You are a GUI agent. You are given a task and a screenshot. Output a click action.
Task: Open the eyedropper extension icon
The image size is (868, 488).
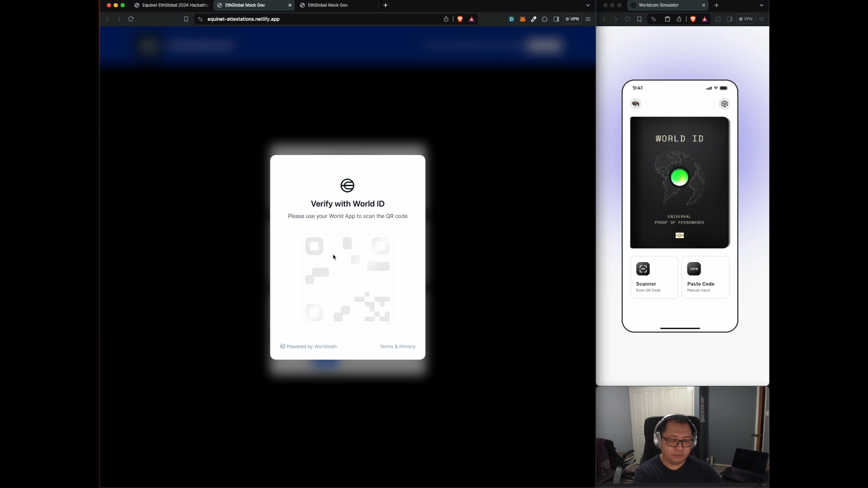pos(534,19)
